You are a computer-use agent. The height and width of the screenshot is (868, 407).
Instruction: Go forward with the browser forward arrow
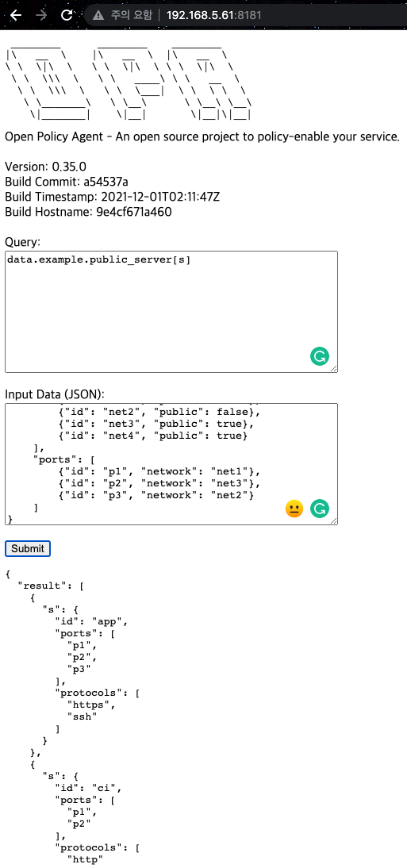point(41,15)
